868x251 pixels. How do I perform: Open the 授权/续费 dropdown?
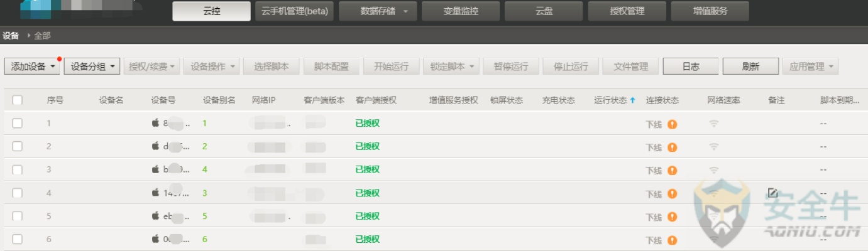point(151,67)
